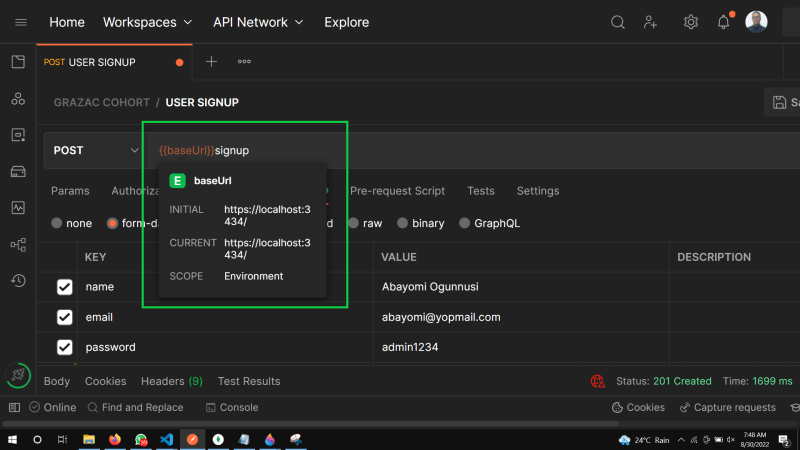Image resolution: width=800 pixels, height=450 pixels.
Task: Open the notifications bell
Action: [723, 22]
